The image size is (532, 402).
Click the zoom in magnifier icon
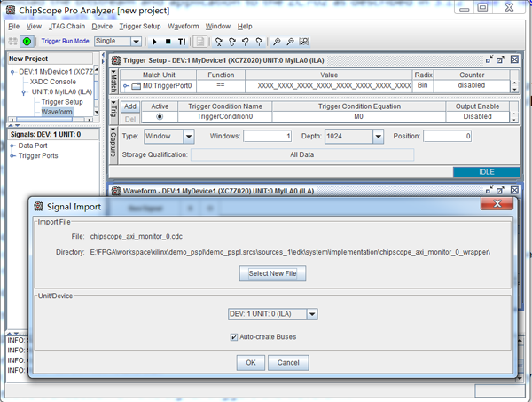click(277, 42)
